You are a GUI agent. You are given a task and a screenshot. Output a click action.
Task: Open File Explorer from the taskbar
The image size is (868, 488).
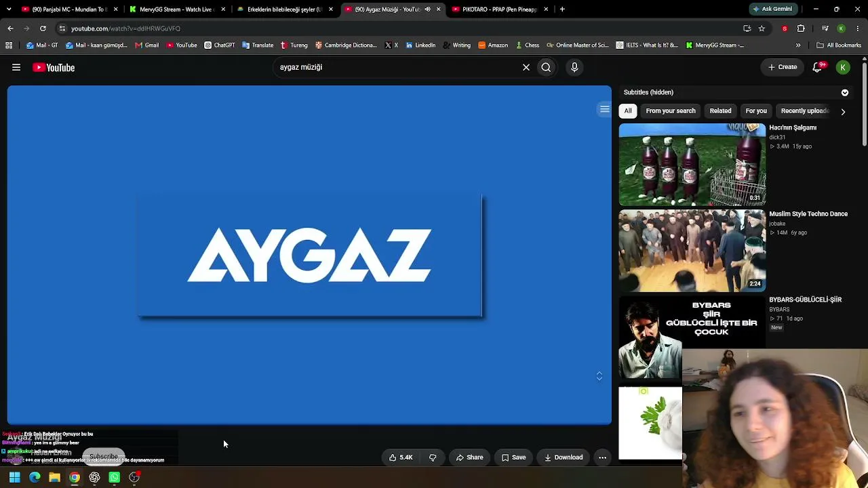pyautogui.click(x=54, y=477)
